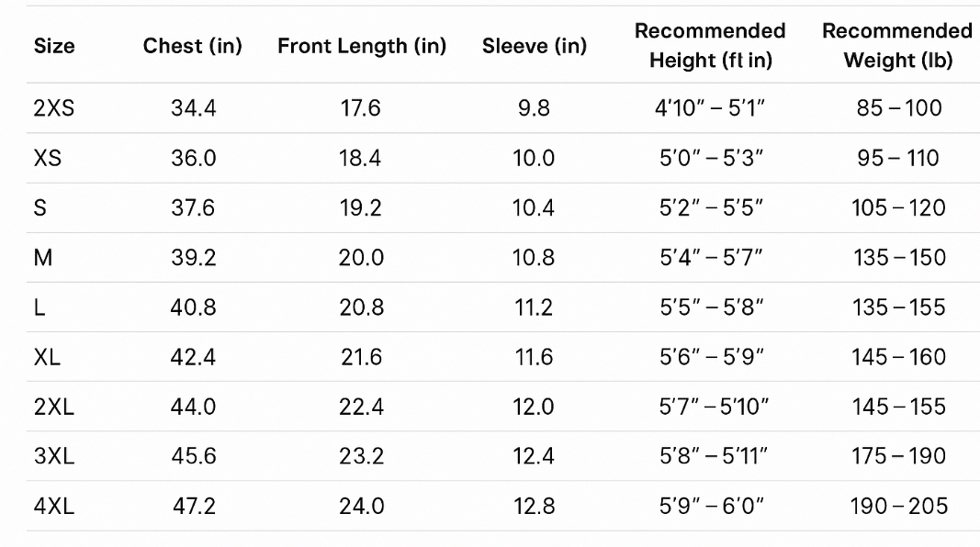This screenshot has height=547, width=980.
Task: Select chest measurement 47.2
Action: (193, 506)
